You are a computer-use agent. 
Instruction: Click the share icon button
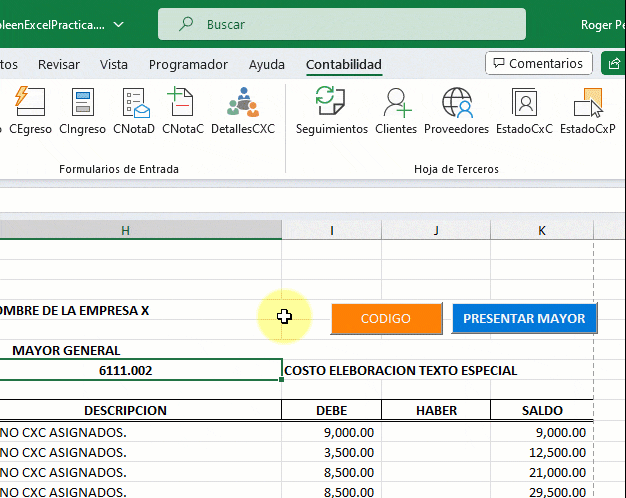614,63
